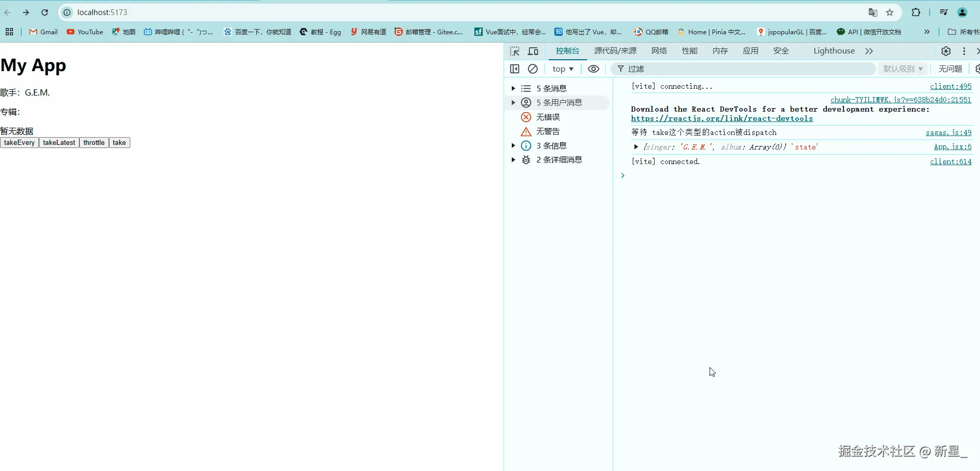Click the browser forward arrow
The height and width of the screenshot is (471, 980).
click(x=26, y=12)
